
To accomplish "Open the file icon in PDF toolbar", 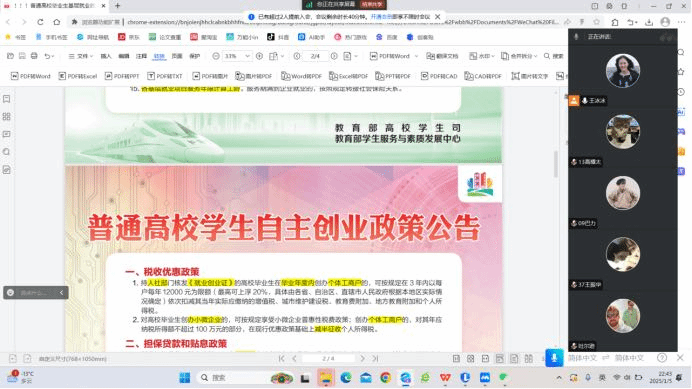I will pos(10,56).
